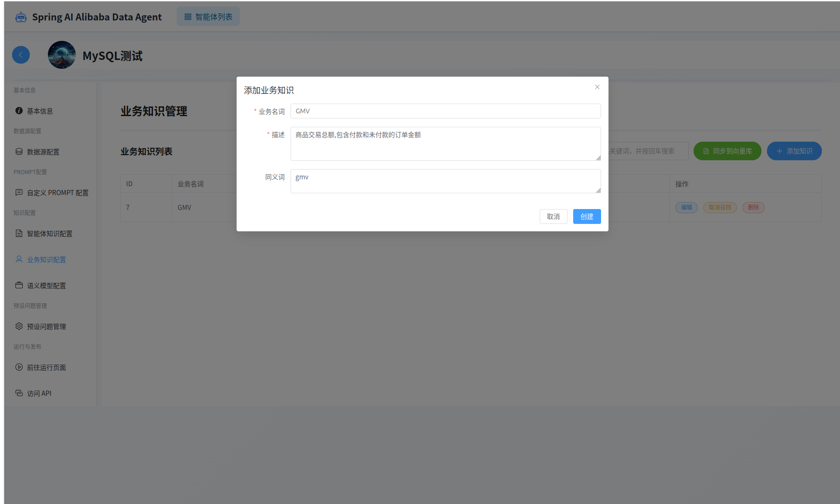Click the 语义模型配置 briefcase icon

point(19,285)
